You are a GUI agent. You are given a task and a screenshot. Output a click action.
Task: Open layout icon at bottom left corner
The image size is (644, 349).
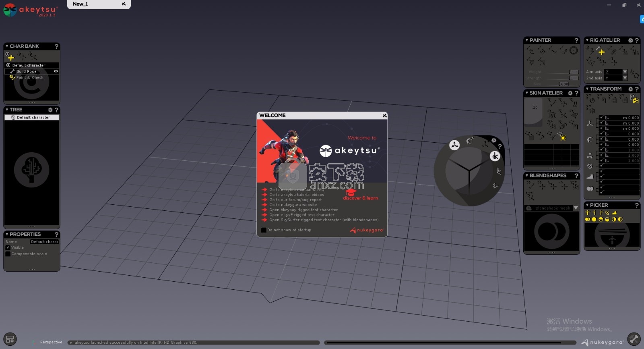10,339
